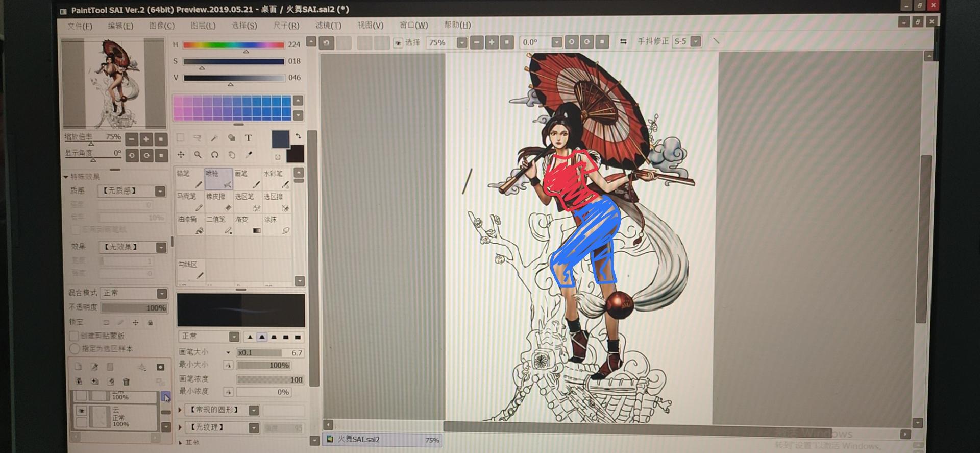
Task: Open the 图像(C) menu
Action: 162,26
